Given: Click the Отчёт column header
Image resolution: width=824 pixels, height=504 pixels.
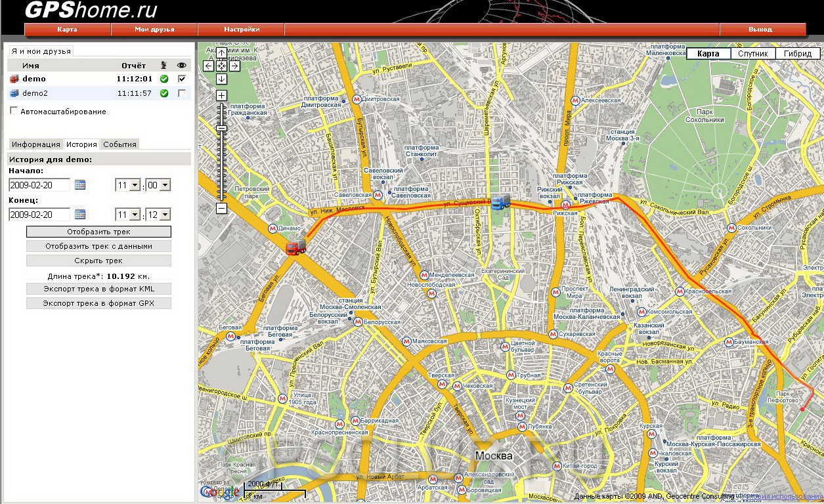Looking at the screenshot, I should [x=134, y=66].
